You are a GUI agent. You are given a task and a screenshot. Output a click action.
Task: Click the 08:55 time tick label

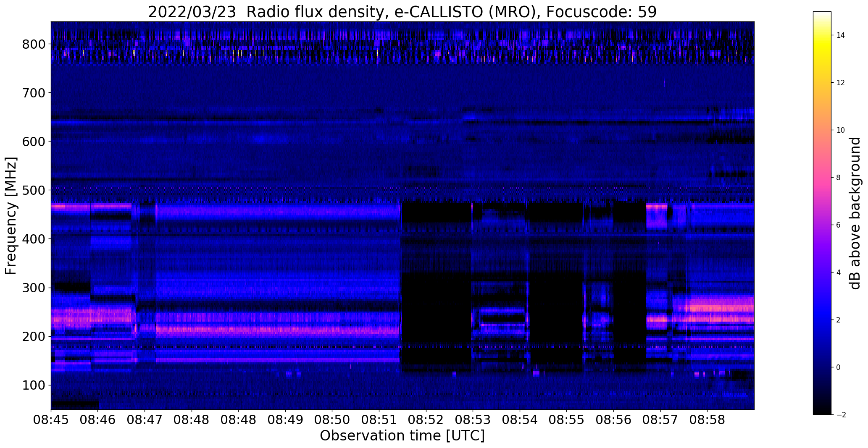(x=567, y=421)
